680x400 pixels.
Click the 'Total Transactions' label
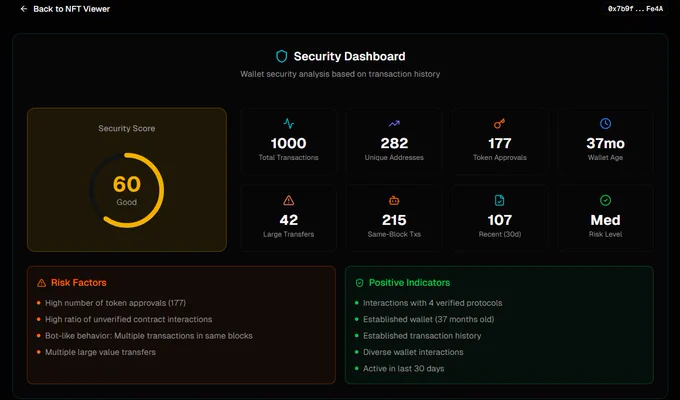[289, 157]
